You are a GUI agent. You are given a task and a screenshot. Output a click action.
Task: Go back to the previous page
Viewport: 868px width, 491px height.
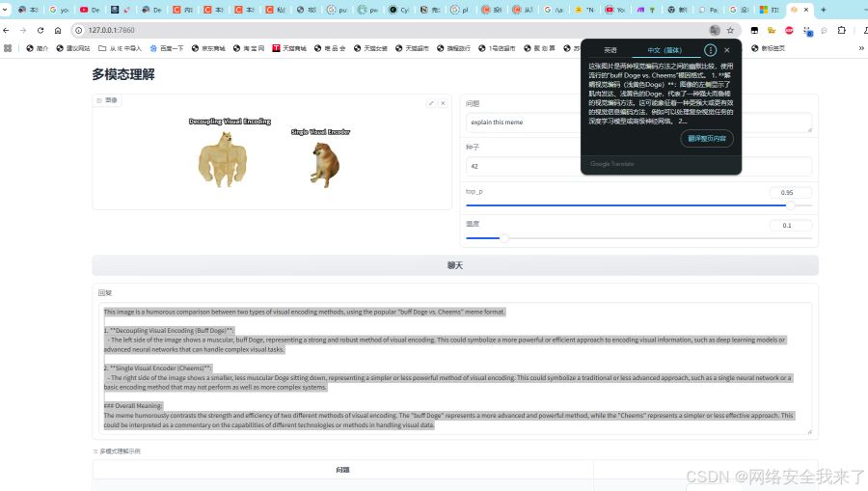click(x=6, y=31)
